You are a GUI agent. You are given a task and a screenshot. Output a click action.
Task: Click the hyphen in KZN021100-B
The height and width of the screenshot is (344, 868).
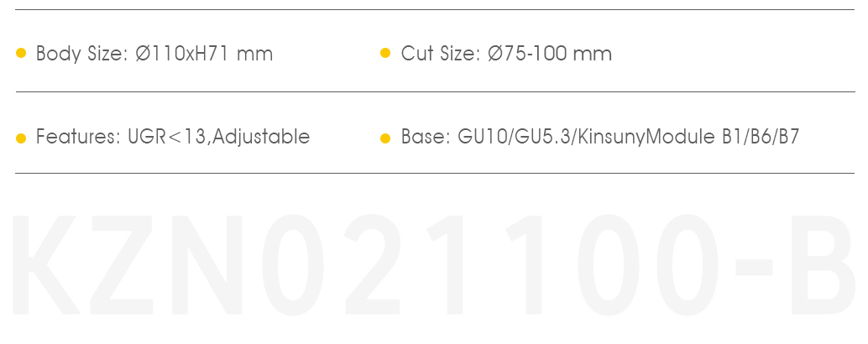754,267
